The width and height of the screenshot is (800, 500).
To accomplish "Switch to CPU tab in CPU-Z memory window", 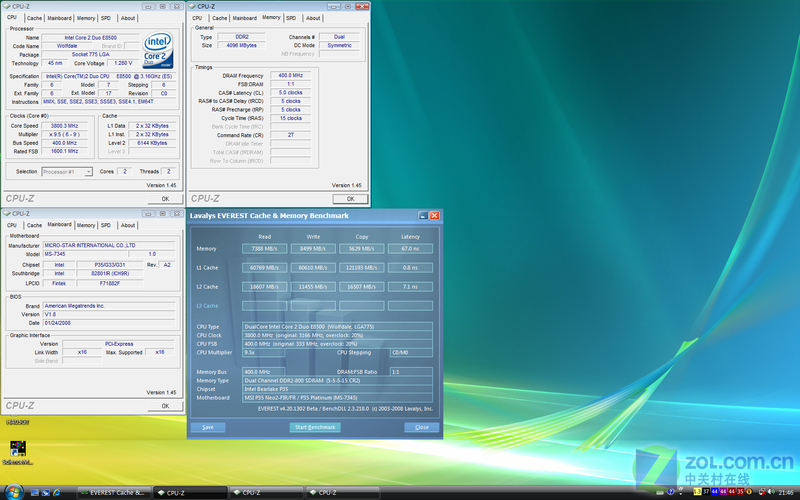I will (x=197, y=18).
